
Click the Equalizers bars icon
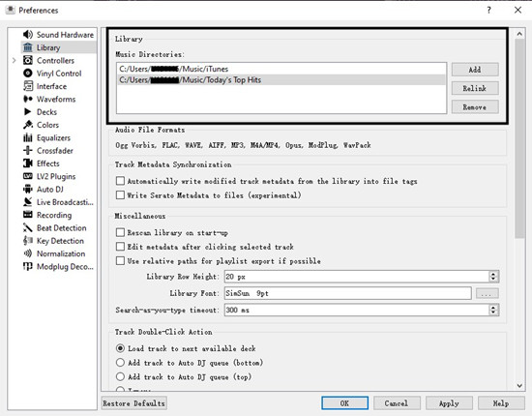[28, 137]
